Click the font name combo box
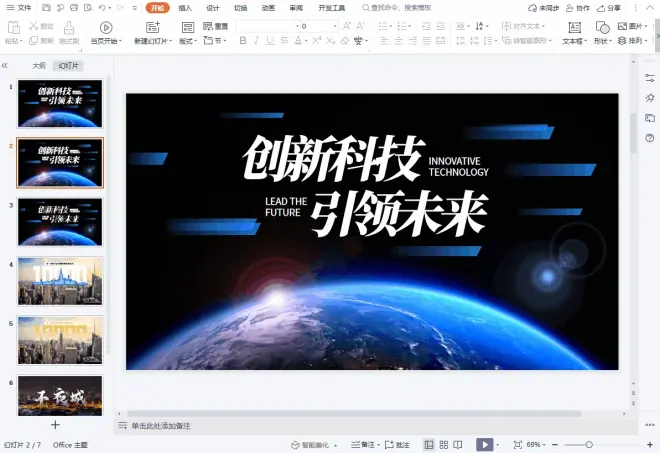 [x=268, y=26]
